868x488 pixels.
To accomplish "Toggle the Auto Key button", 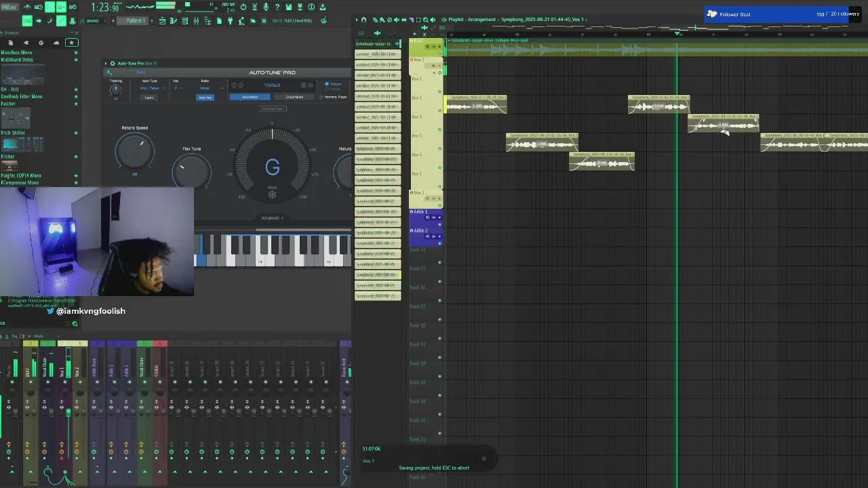I will point(205,98).
